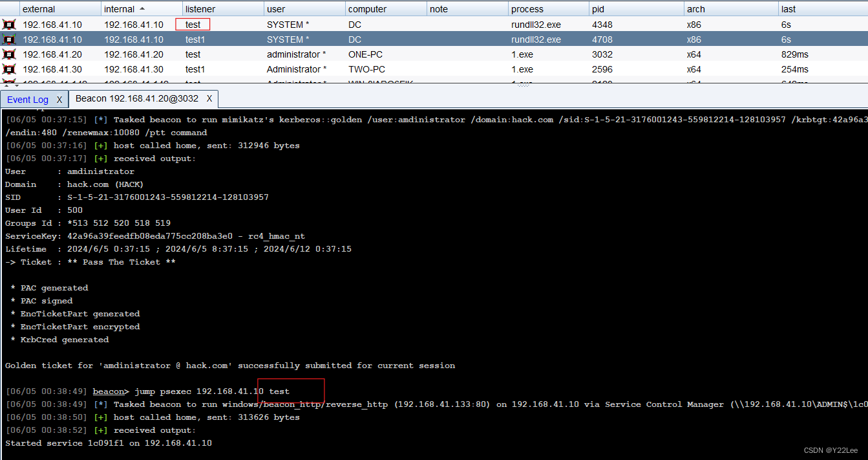The width and height of the screenshot is (868, 460).
Task: Sort sessions by last column header
Action: click(x=823, y=9)
